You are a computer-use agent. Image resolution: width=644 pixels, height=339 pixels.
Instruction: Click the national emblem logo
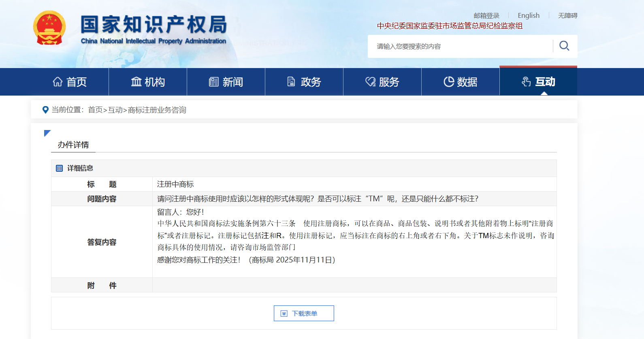point(49,28)
